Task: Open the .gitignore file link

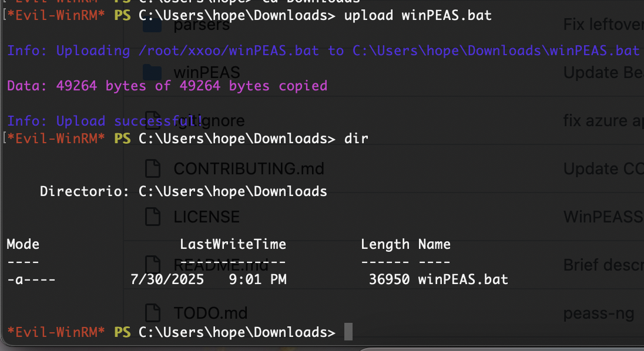Action: [x=209, y=121]
